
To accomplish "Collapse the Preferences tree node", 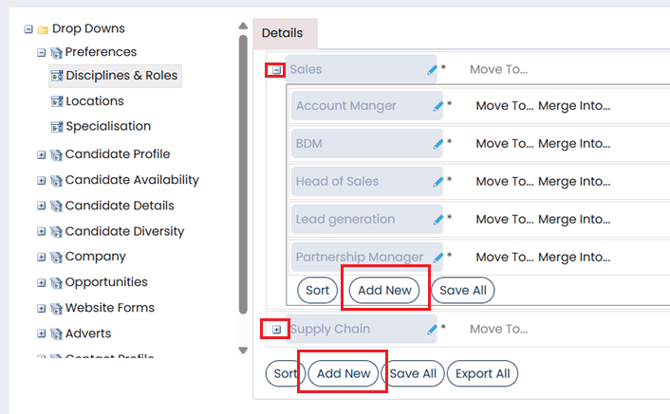I will 41,53.
